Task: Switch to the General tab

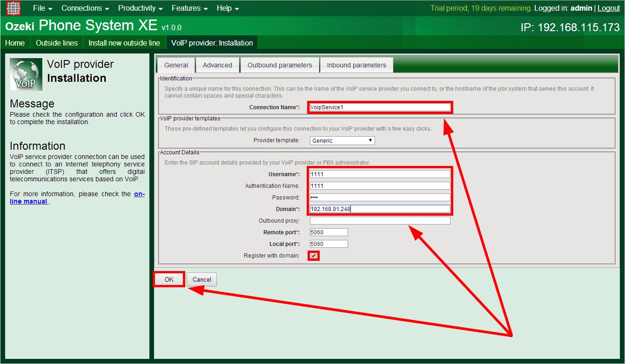Action: click(176, 65)
